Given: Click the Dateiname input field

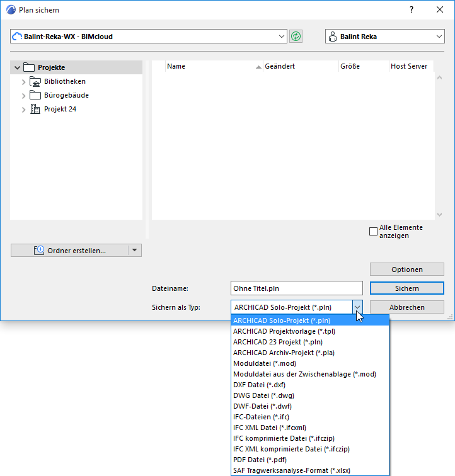Looking at the screenshot, I should tap(297, 288).
